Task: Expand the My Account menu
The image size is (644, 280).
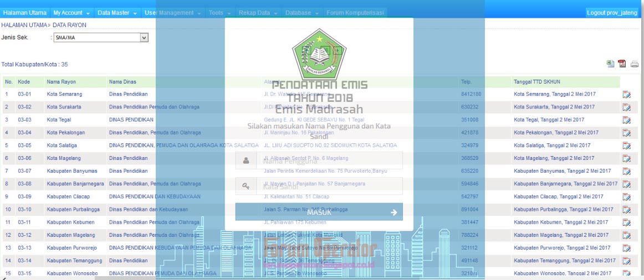Action: [x=72, y=13]
